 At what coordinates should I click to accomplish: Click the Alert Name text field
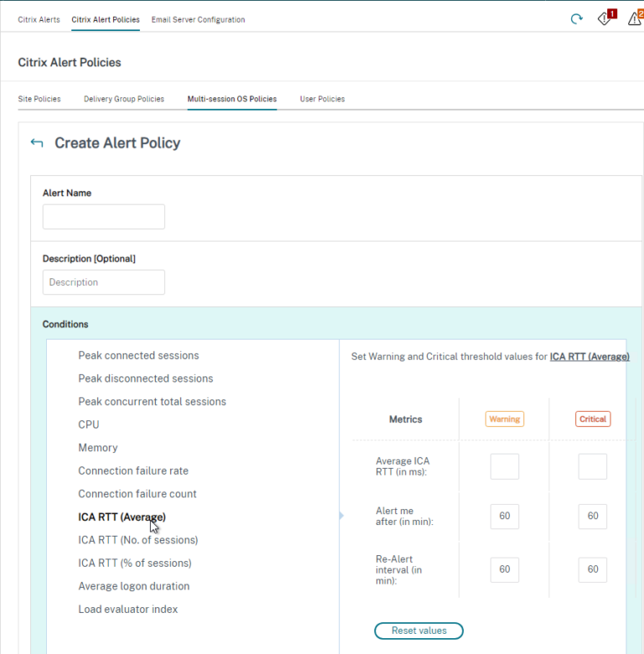104,216
